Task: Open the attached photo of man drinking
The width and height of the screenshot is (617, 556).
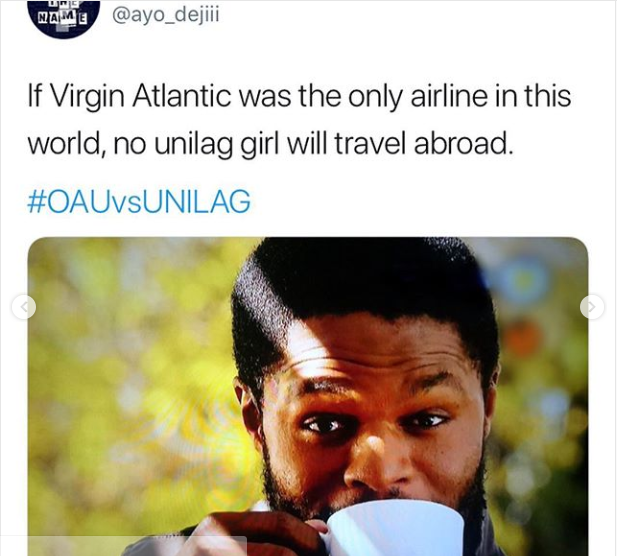Action: (308, 396)
